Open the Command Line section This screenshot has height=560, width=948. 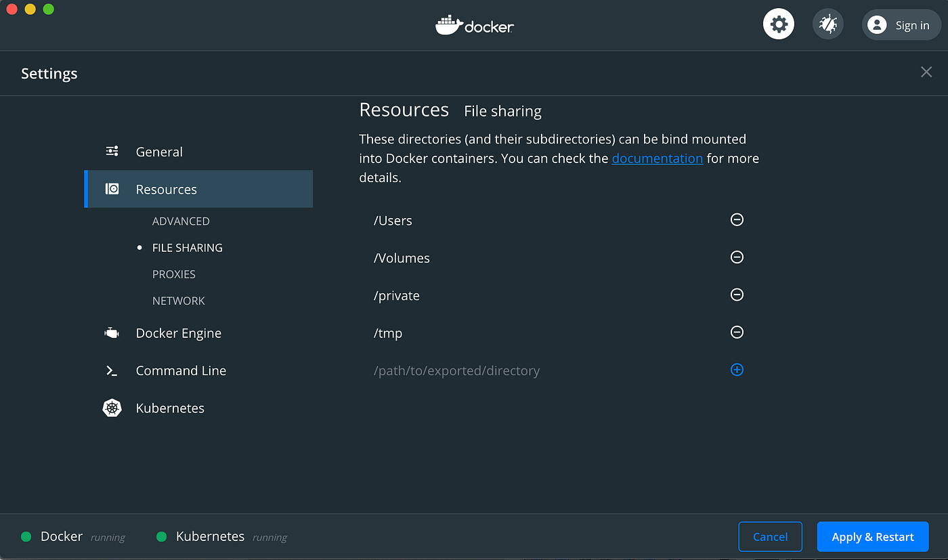[x=198, y=370]
